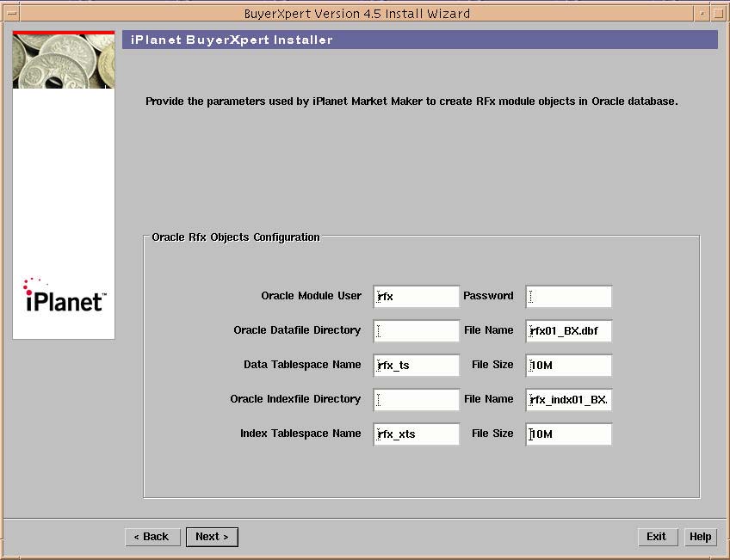Edit the rfx01_BX.dbf File Name field
The image size is (730, 560).
tap(568, 330)
